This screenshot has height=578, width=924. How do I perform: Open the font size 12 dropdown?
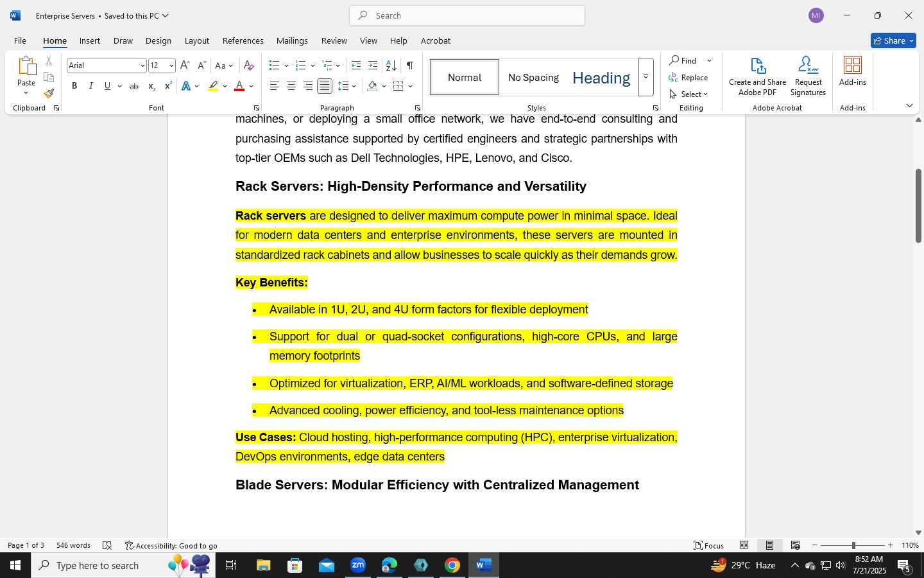coord(171,66)
